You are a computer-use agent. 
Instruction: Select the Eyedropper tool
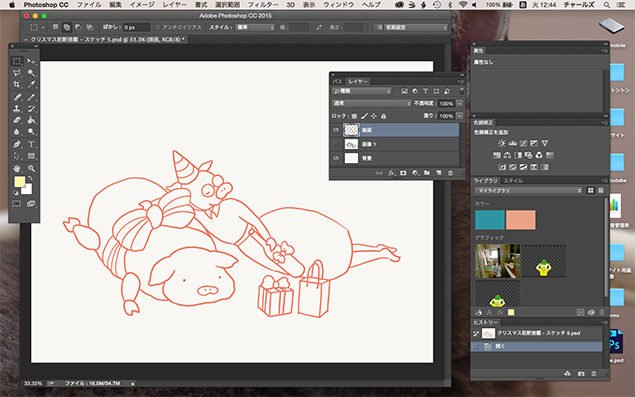tap(32, 85)
